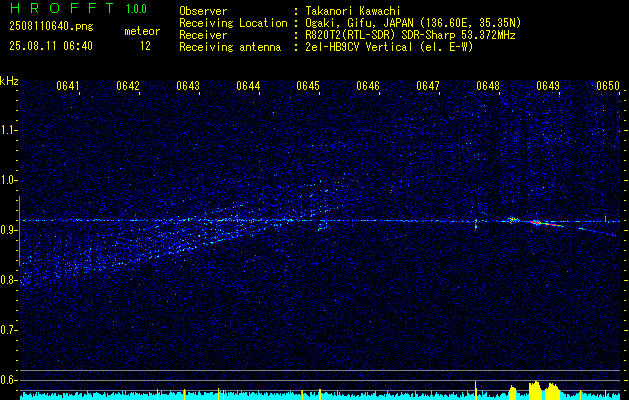Select the filename 2508110640.png
Image resolution: width=629 pixels, height=400 pixels.
pyautogui.click(x=51, y=26)
